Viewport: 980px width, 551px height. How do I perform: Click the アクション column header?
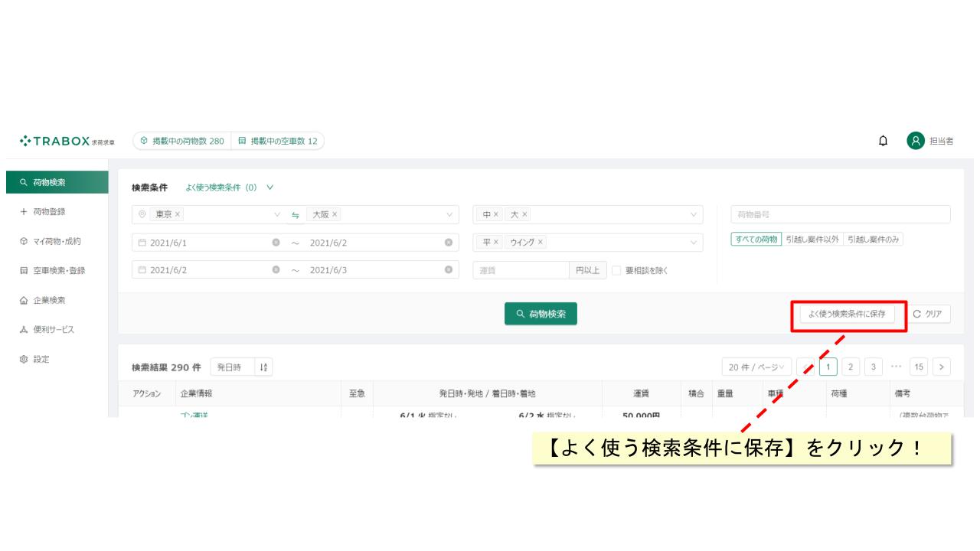tap(147, 393)
